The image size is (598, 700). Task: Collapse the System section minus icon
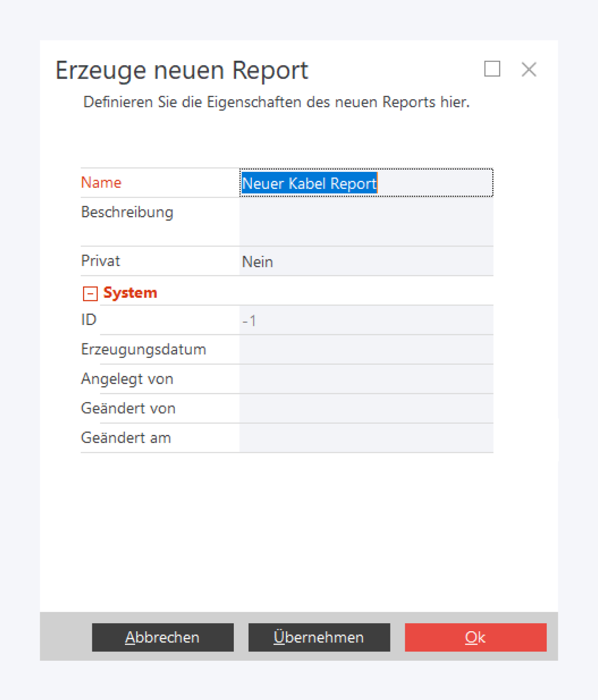pos(90,293)
